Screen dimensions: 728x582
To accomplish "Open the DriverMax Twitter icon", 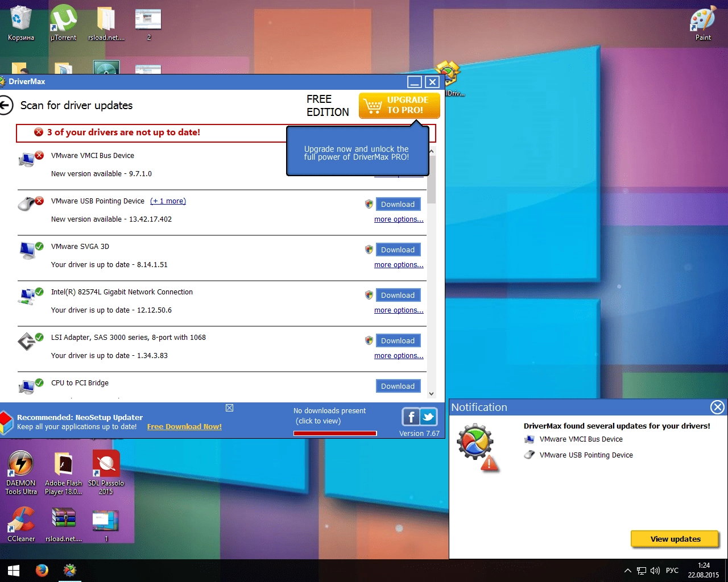I will [428, 417].
